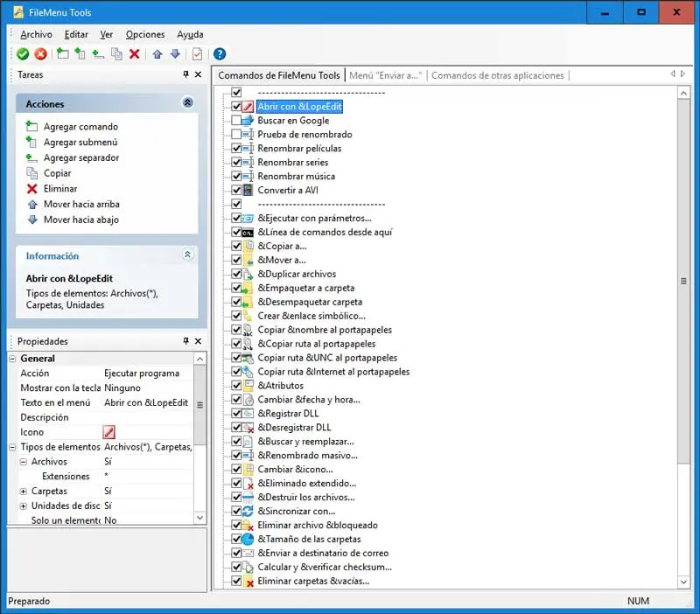This screenshot has height=614, width=700.
Task: Open the Opciones menu
Action: pos(145,34)
